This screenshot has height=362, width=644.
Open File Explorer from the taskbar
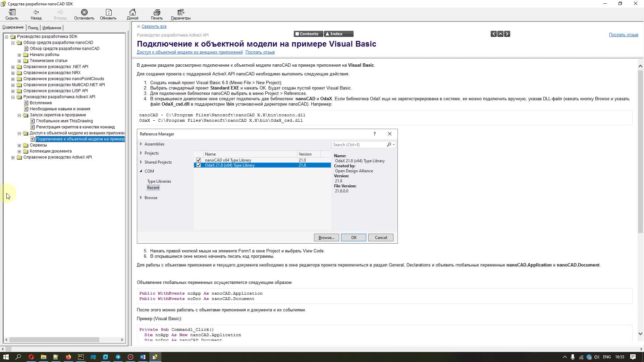click(43, 357)
